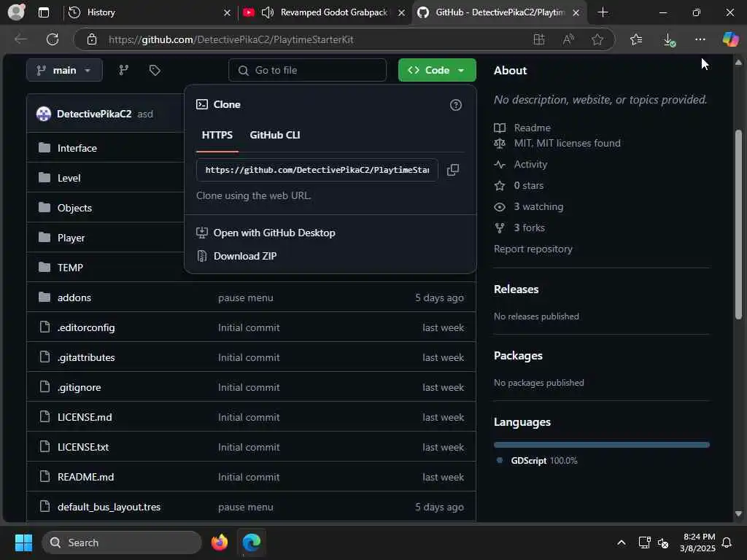Open the Packages heading link
The height and width of the screenshot is (560, 747).
[518, 356]
